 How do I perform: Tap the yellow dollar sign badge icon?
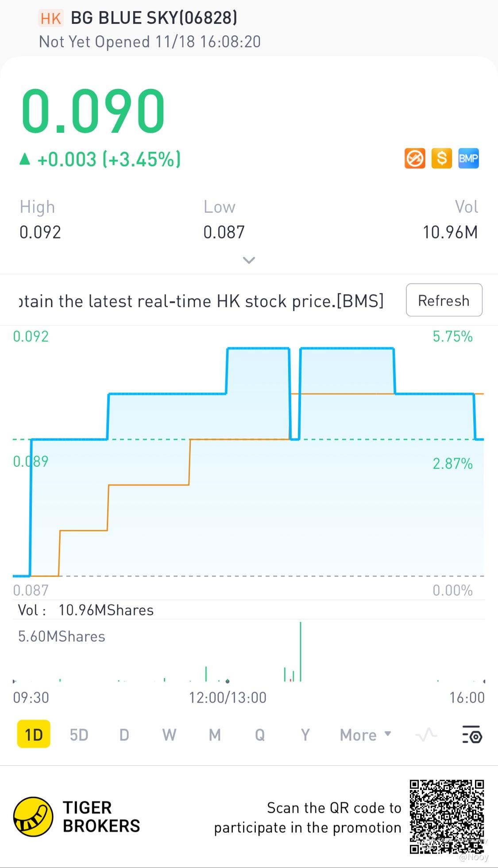coord(441,158)
